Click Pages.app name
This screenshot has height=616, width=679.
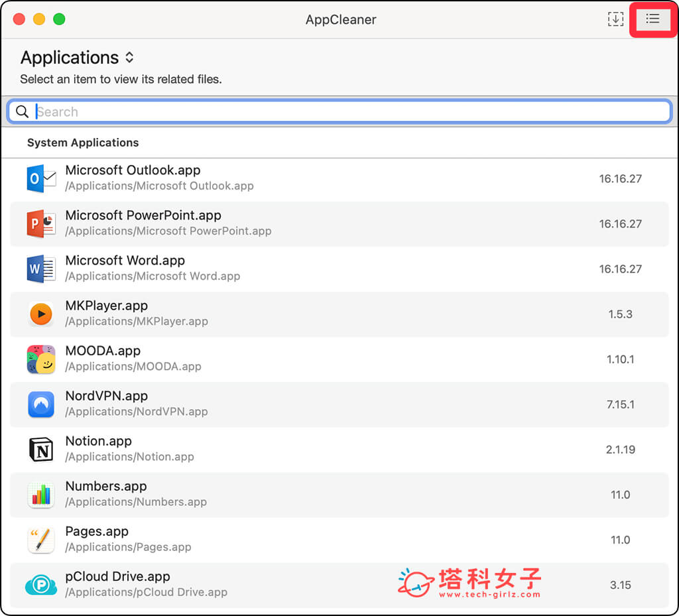[97, 531]
